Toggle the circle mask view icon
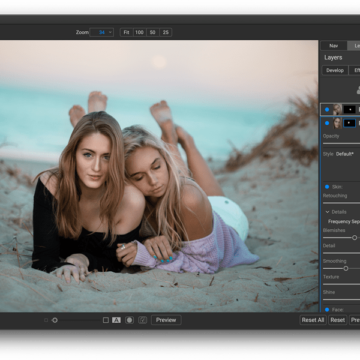 pyautogui.click(x=129, y=320)
